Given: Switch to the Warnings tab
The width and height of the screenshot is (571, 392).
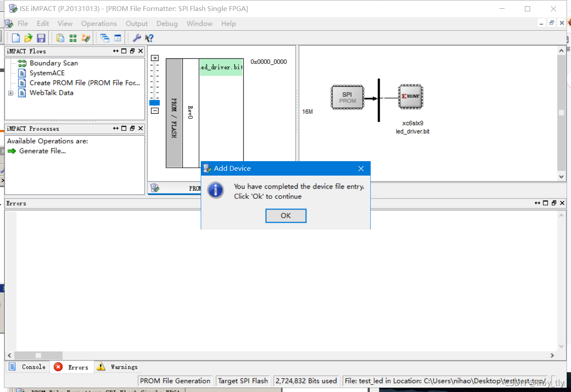Looking at the screenshot, I should click(117, 367).
